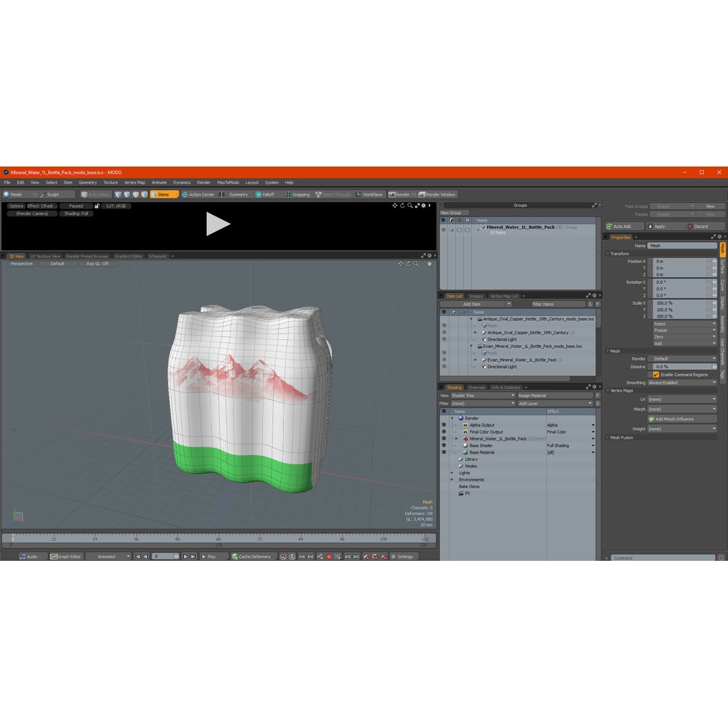This screenshot has height=728, width=728.
Task: Open the Shader Tree view dropdown
Action: (x=483, y=396)
